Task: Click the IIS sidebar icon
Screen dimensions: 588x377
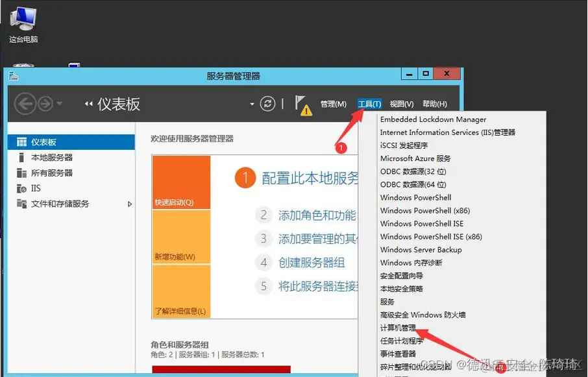Action: tap(22, 188)
